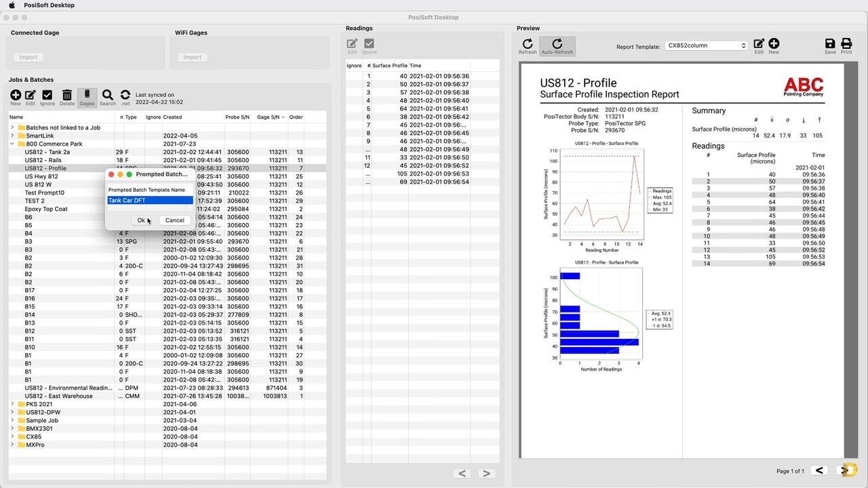Click the Refresh icon in Preview
The image size is (868, 488).
coord(528,45)
